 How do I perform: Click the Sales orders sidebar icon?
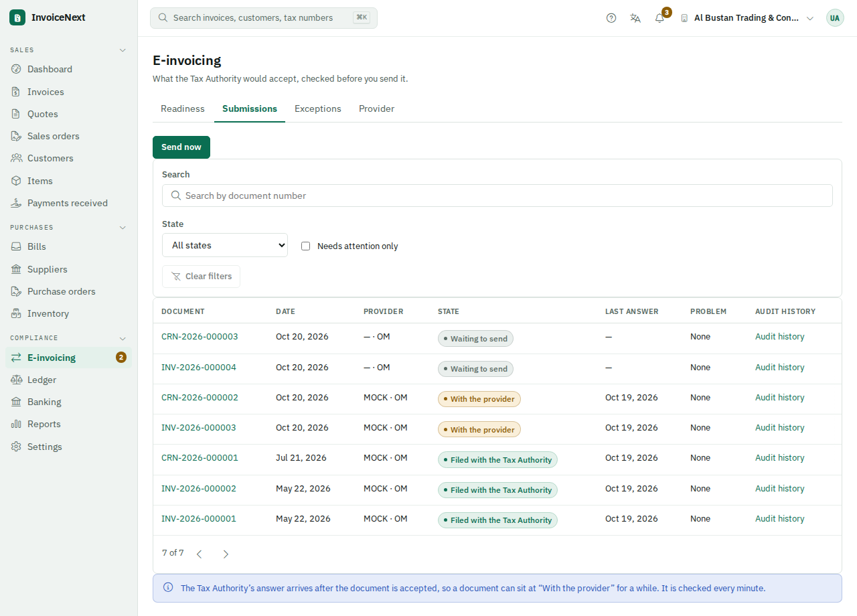pos(16,136)
